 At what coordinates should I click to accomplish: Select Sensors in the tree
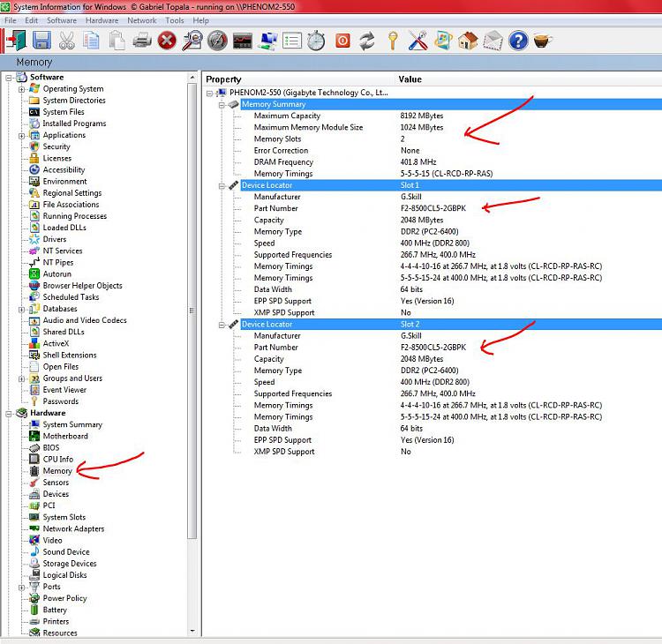[x=56, y=483]
